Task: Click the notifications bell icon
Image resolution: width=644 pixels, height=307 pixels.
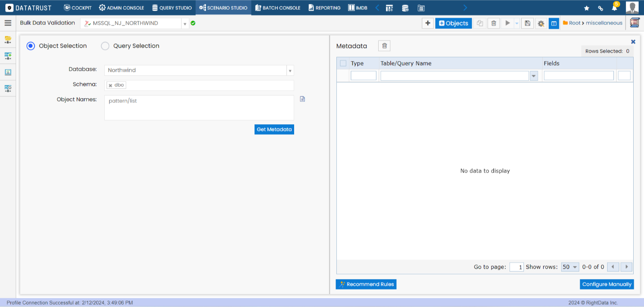Action: pyautogui.click(x=614, y=8)
